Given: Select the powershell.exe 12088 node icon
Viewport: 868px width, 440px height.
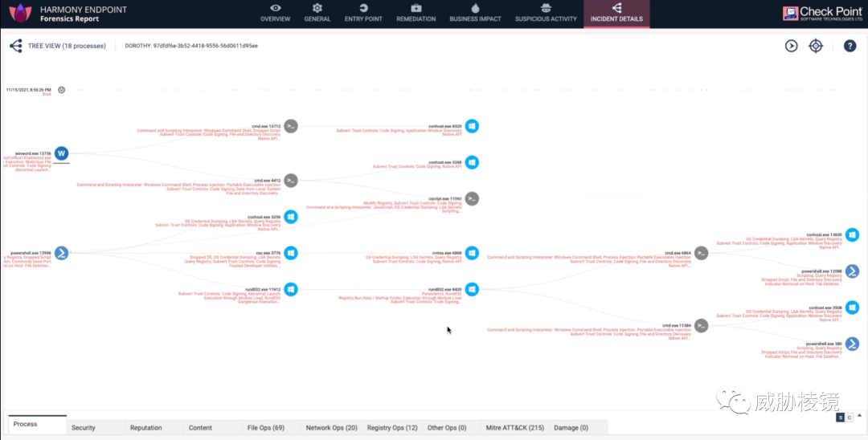Looking at the screenshot, I should (x=852, y=271).
